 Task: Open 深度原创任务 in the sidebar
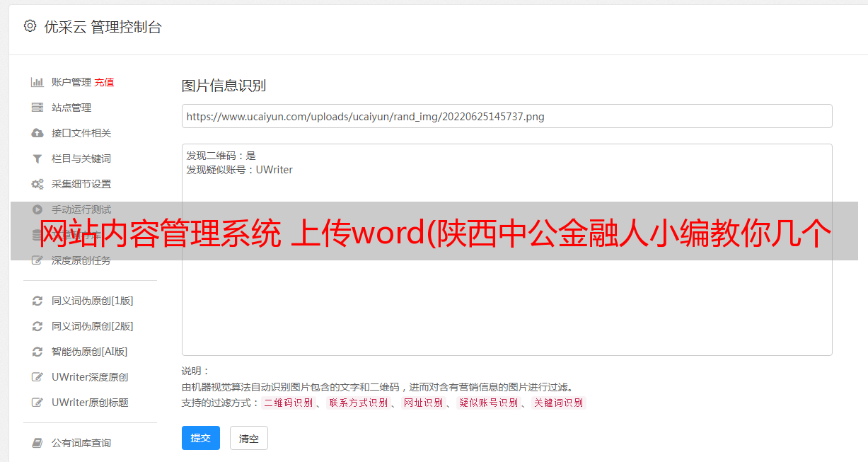pos(81,260)
